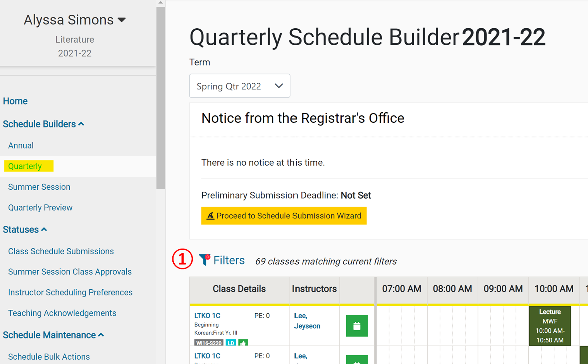Click the Lecture MWF schedule block
Image resolution: width=588 pixels, height=364 pixels.
pos(549,326)
